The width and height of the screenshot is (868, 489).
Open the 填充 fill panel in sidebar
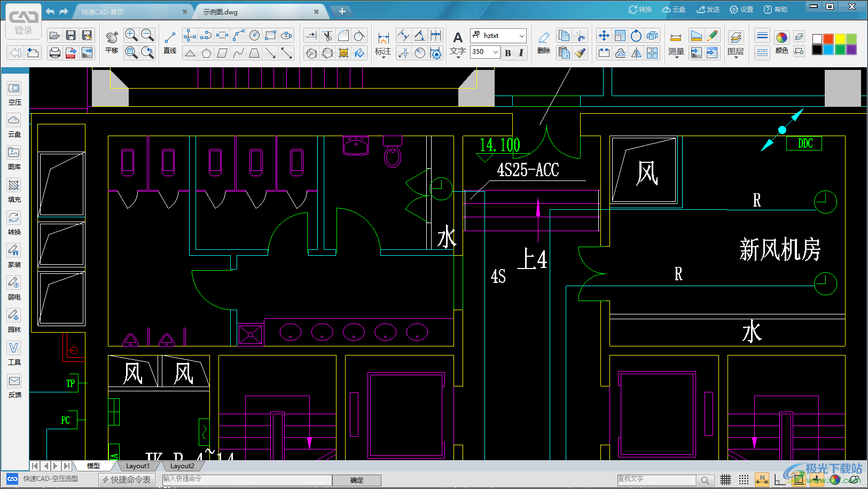[x=14, y=191]
